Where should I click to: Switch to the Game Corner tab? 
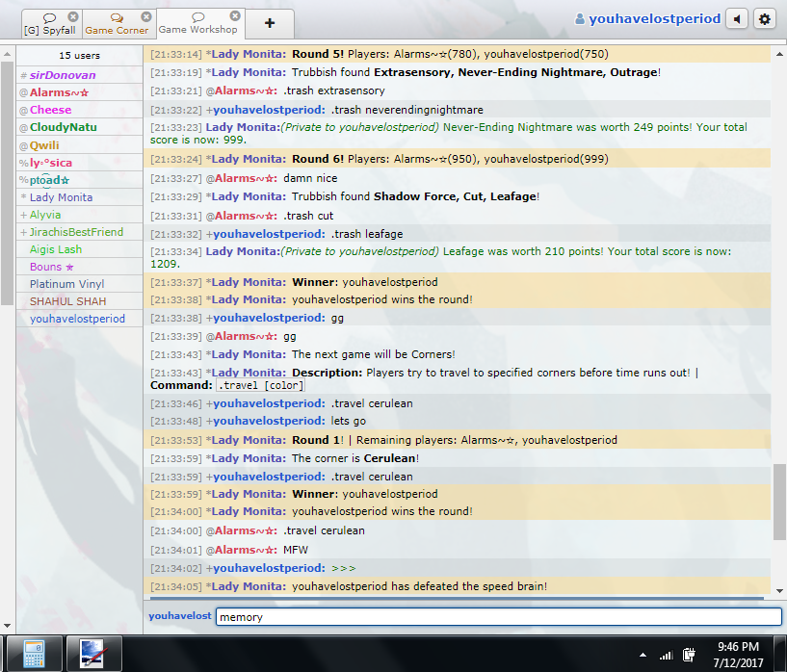[117, 25]
